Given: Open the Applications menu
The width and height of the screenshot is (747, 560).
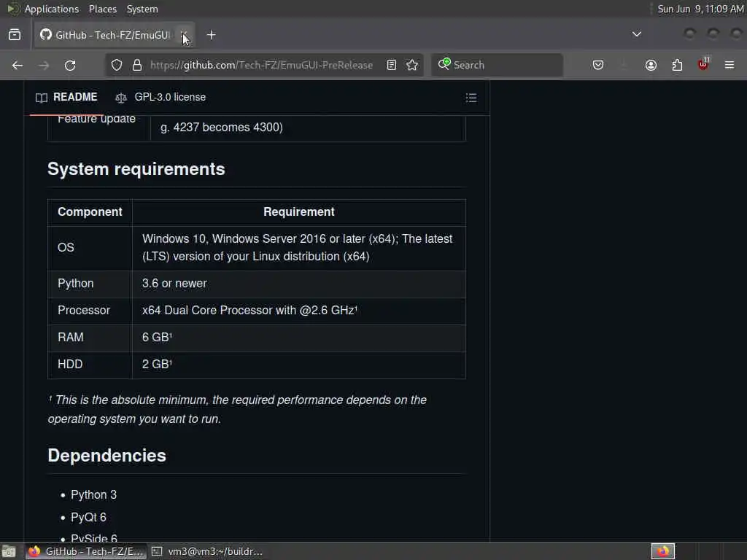Looking at the screenshot, I should tap(52, 9).
